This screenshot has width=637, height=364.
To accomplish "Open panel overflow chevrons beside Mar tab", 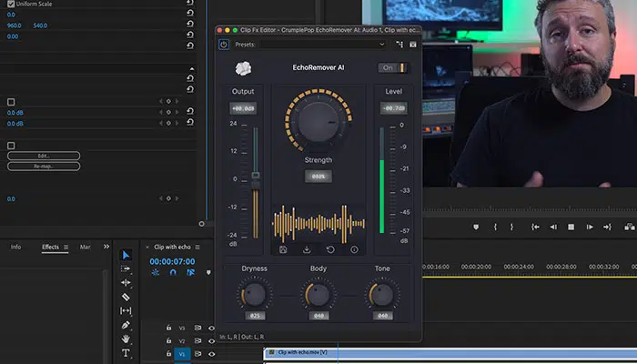I will click(x=106, y=247).
